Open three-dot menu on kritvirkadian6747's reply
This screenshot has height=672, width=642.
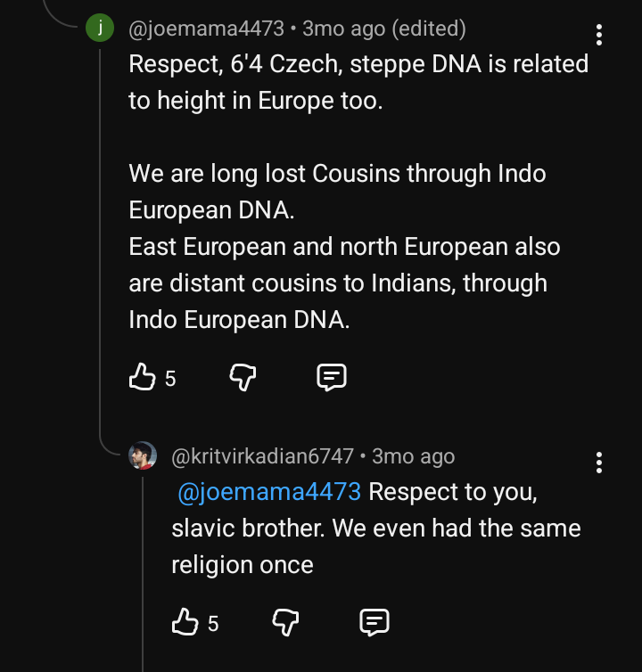click(599, 463)
